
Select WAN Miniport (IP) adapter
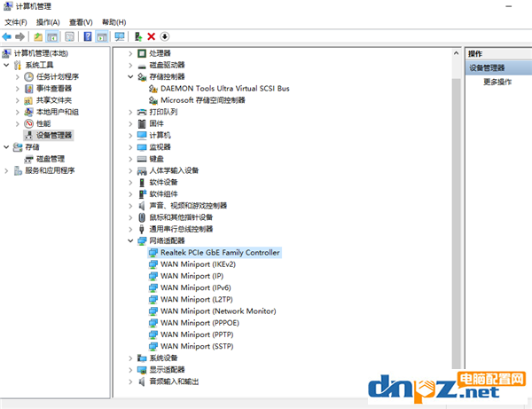click(192, 276)
